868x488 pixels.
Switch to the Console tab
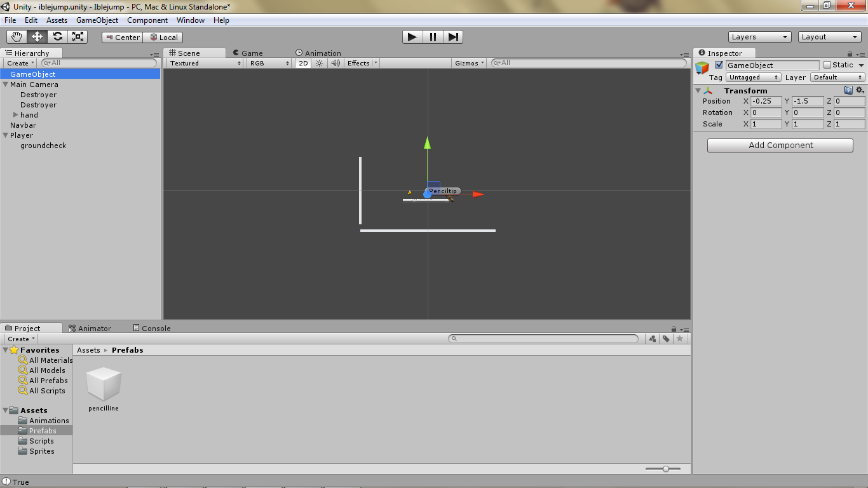click(x=152, y=329)
